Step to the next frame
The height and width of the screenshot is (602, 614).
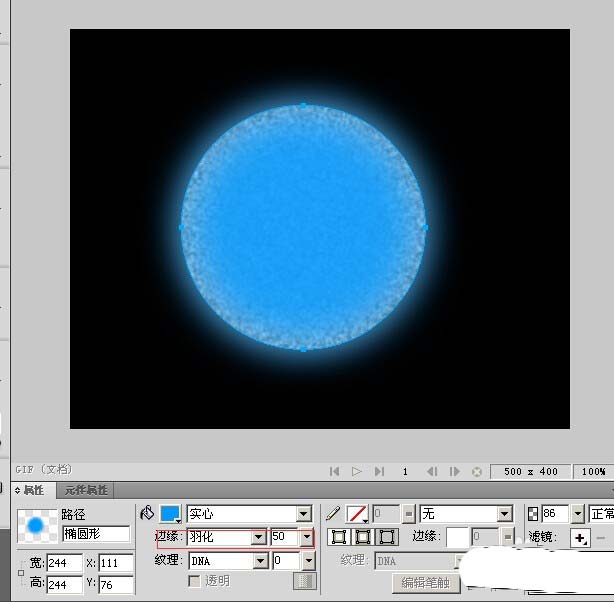(455, 471)
